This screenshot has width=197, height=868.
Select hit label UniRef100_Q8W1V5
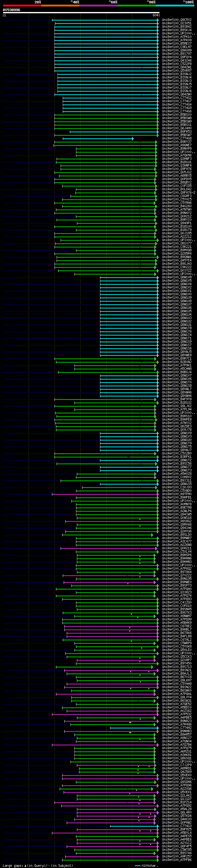(x=177, y=281)
